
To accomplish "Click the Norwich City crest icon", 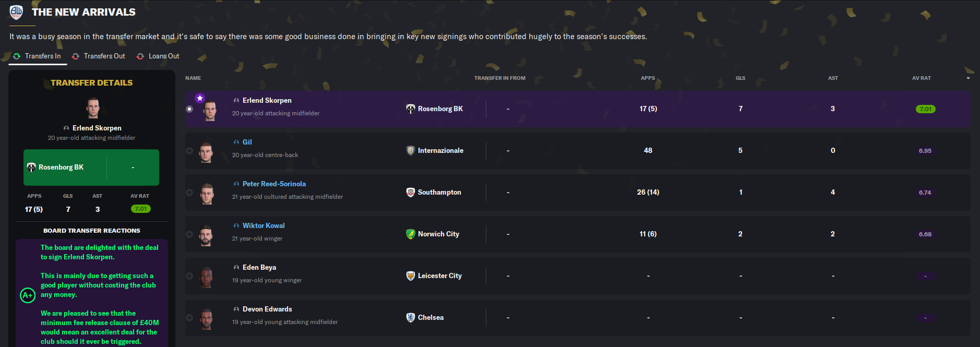I will tap(411, 234).
